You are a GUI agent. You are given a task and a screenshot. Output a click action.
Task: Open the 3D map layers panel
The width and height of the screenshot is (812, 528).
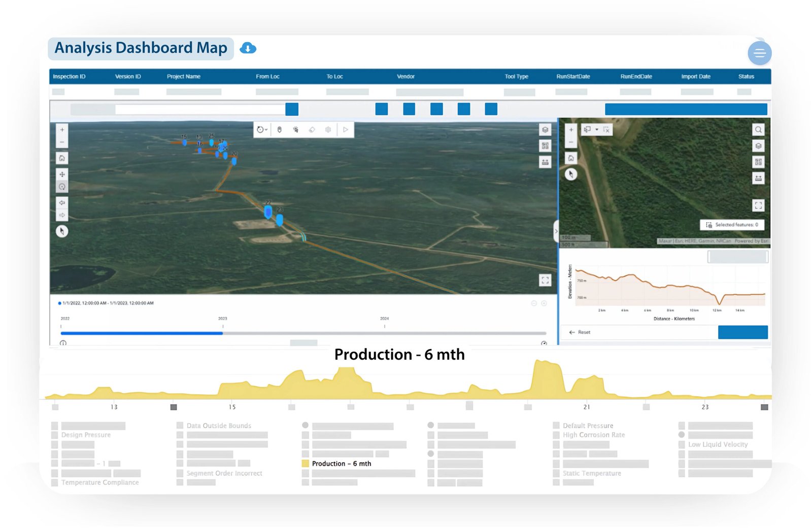pyautogui.click(x=545, y=130)
